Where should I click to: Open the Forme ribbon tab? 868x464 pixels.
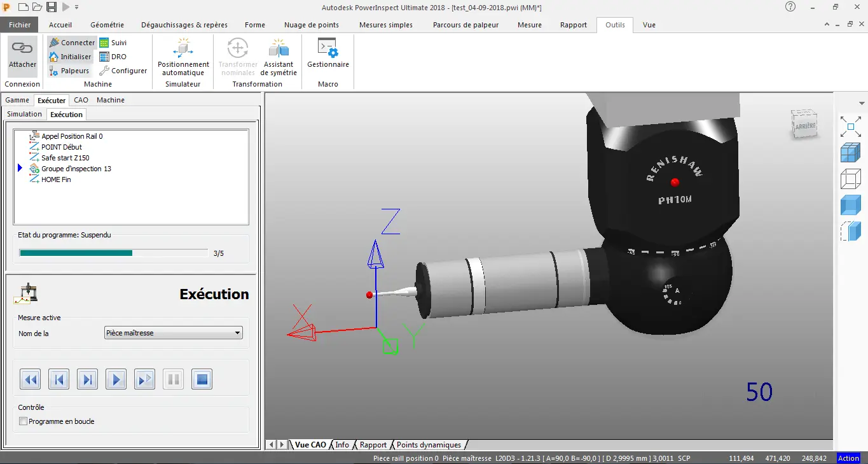255,25
